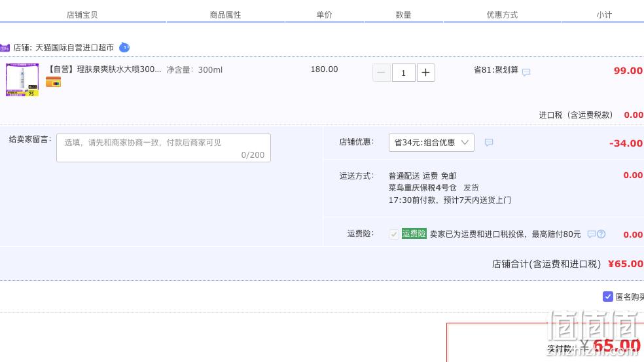The width and height of the screenshot is (644, 362).
Task: Click the 省81:聚划算 discount text
Action: (496, 70)
